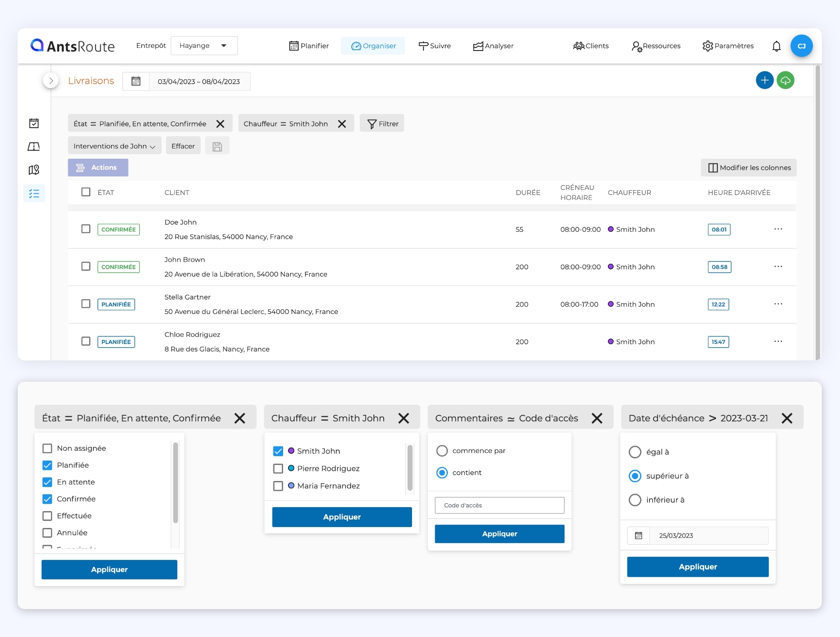Click the Code d'accès text input field

point(499,505)
